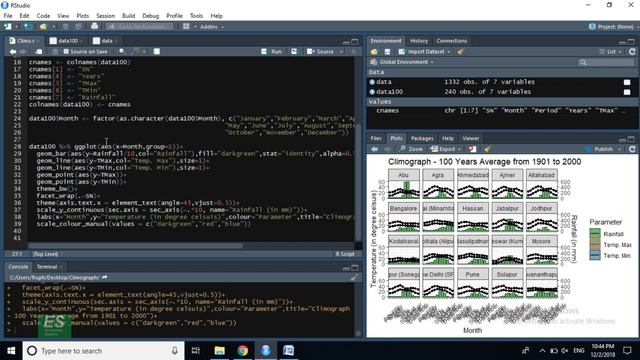
Task: Load workspace in the Environment pane
Action: click(x=374, y=52)
